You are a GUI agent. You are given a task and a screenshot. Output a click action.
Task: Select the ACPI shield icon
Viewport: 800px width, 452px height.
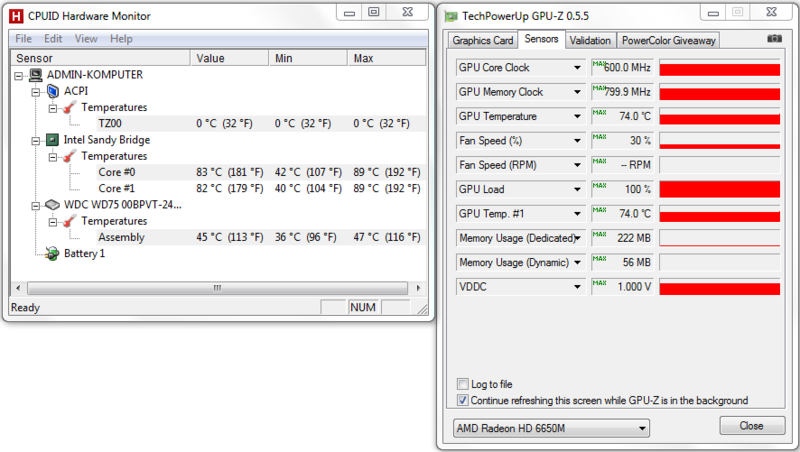point(53,91)
